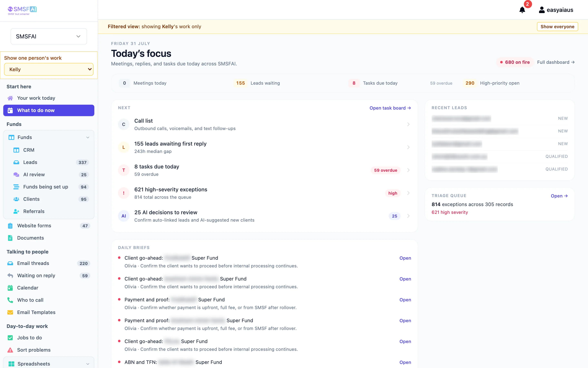Click the chevron on 8 tasks due today row

tap(409, 170)
